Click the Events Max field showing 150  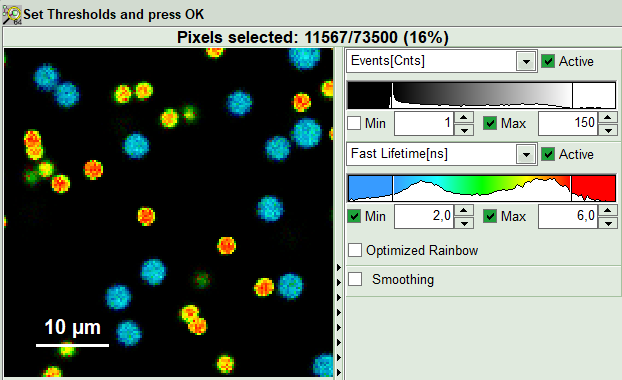coord(568,123)
